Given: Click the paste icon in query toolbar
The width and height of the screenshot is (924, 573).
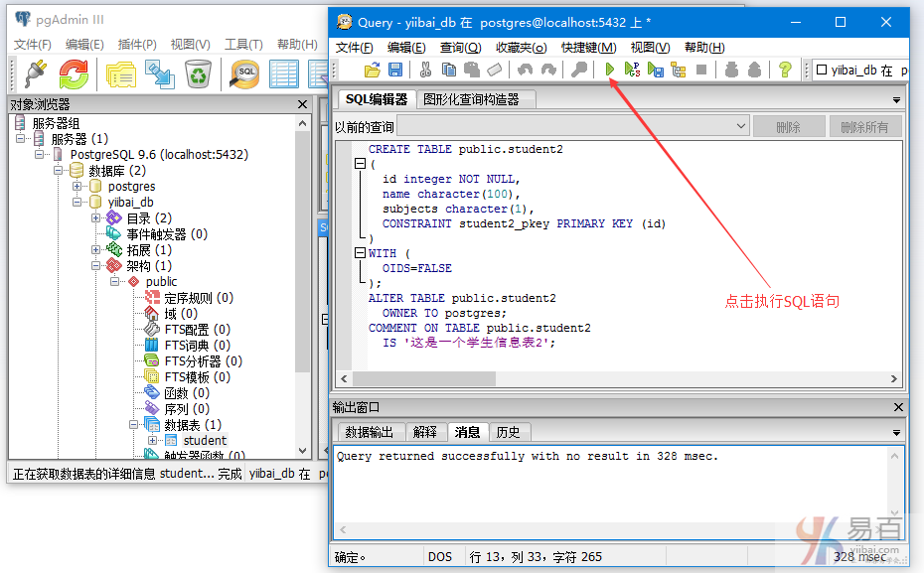Looking at the screenshot, I should tap(471, 70).
